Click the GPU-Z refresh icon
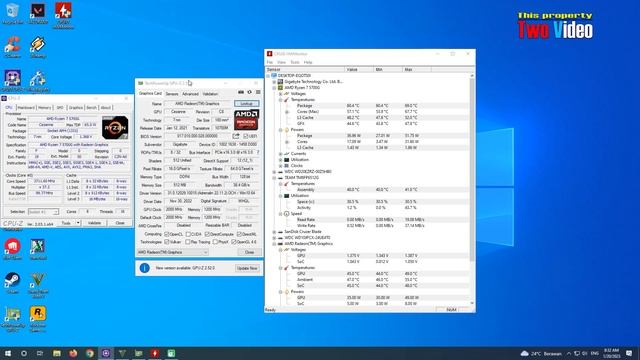 (x=249, y=92)
